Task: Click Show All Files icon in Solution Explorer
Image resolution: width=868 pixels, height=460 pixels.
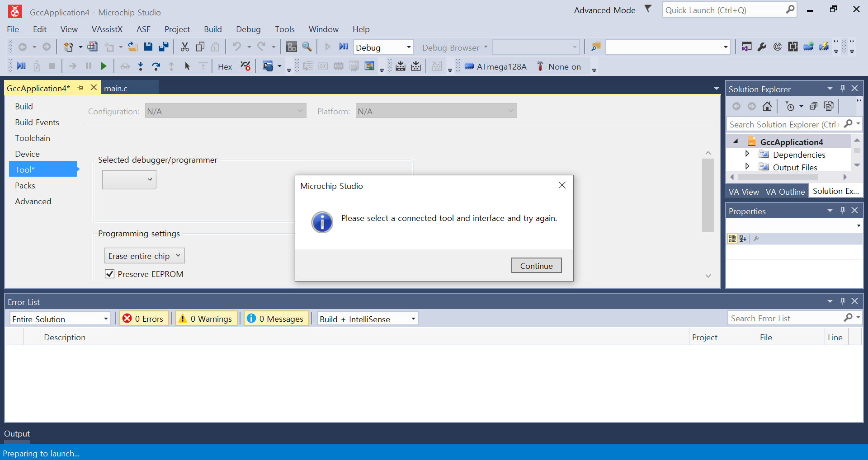Action: (829, 106)
